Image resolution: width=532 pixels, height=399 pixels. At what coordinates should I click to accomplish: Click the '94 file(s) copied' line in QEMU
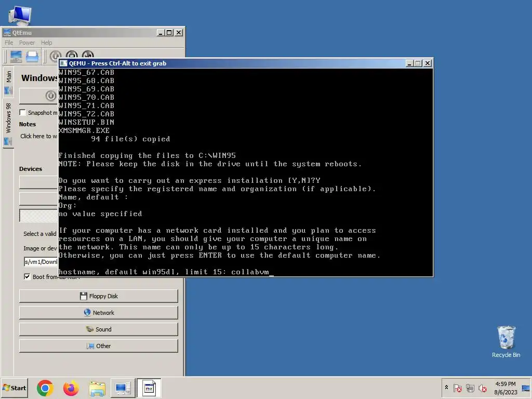pos(130,139)
